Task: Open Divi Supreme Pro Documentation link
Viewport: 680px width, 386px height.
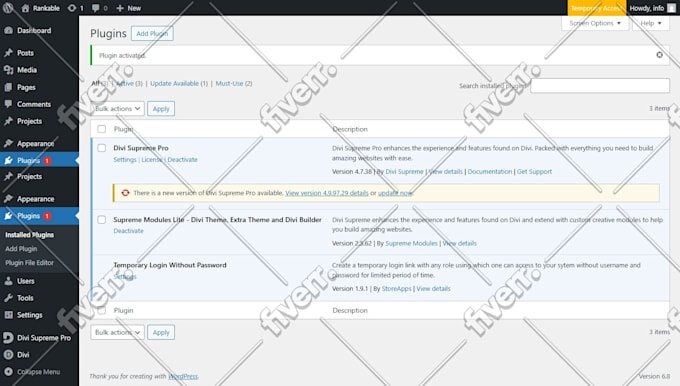Action: (x=490, y=171)
